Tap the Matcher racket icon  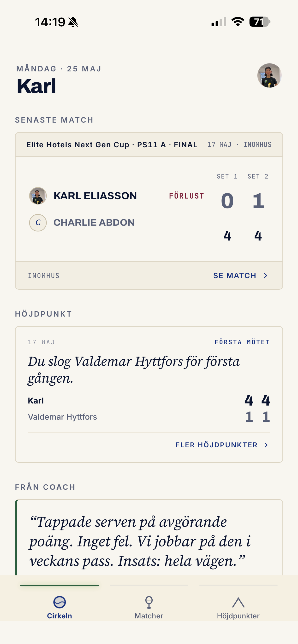[149, 602]
